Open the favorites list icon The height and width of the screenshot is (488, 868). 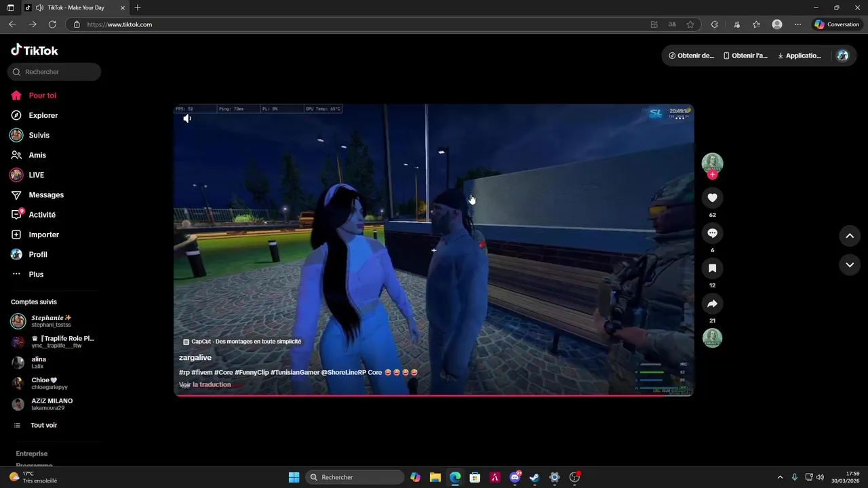click(x=756, y=24)
